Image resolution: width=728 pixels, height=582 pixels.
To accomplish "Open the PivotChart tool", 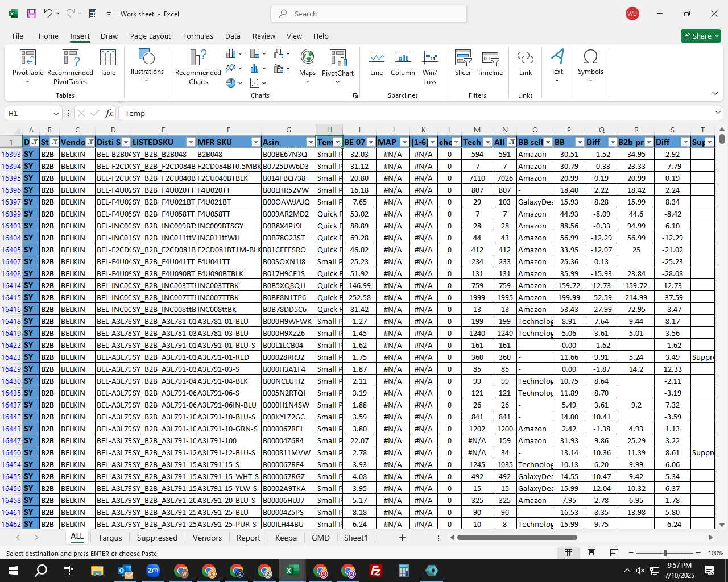I will tap(338, 66).
